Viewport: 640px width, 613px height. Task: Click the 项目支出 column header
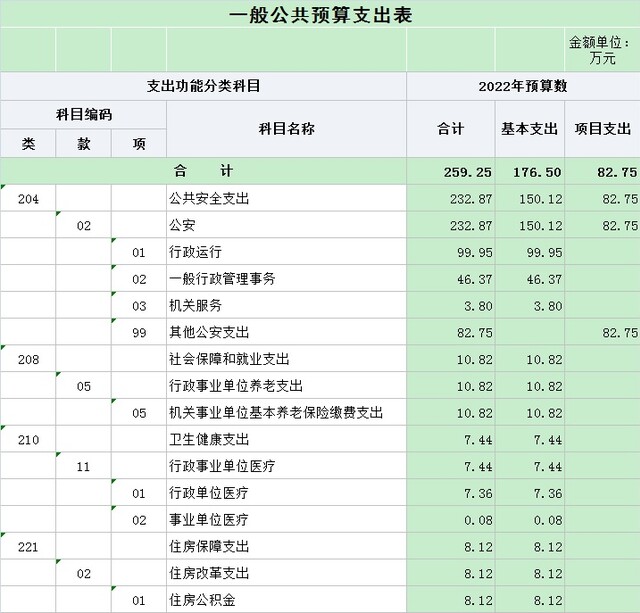click(602, 129)
